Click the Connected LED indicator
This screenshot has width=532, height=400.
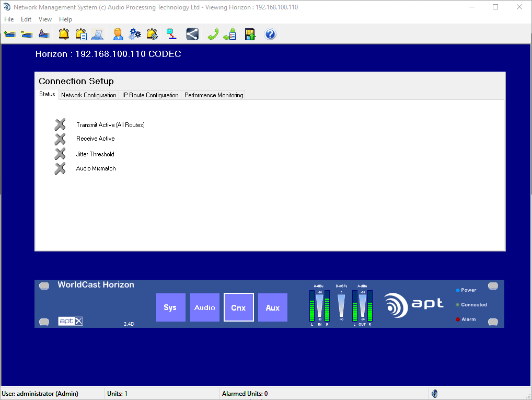click(x=458, y=305)
